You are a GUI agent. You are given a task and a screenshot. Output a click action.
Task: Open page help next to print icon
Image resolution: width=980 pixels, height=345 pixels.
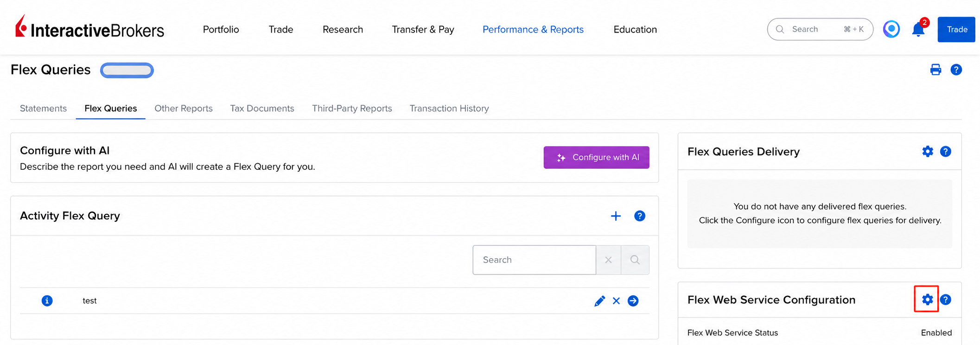(x=956, y=70)
